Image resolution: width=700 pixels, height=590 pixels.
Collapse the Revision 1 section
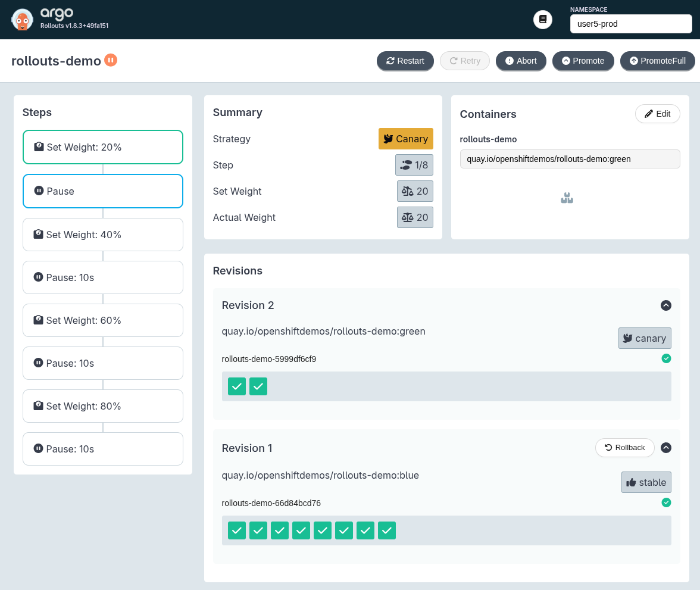pos(666,448)
